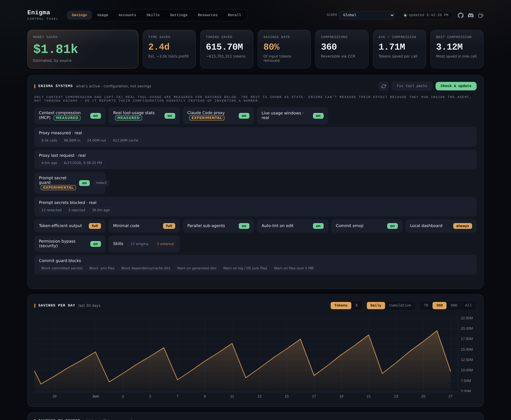Click the 9.2k calls chip
The height and width of the screenshot is (420, 511).
pyautogui.click(x=49, y=141)
